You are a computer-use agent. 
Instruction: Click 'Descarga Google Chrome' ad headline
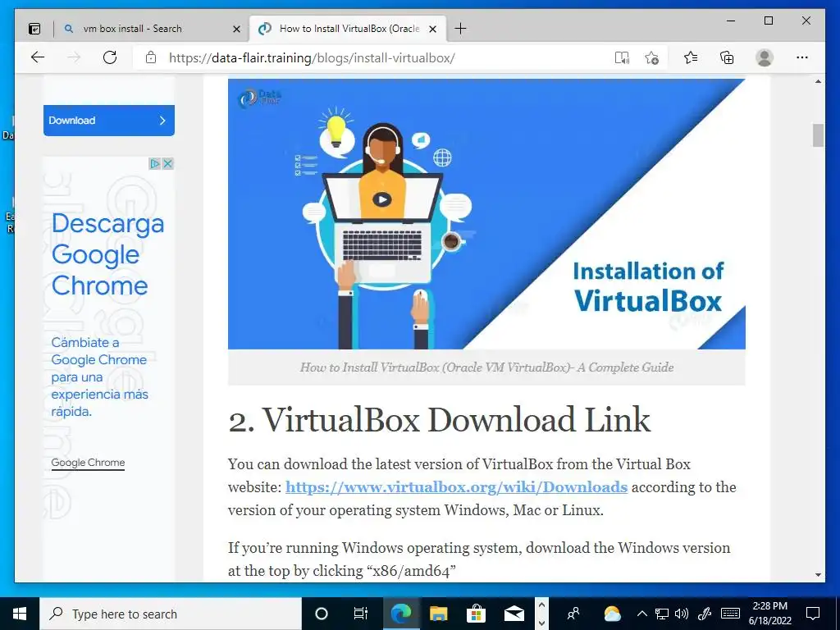[x=107, y=254]
